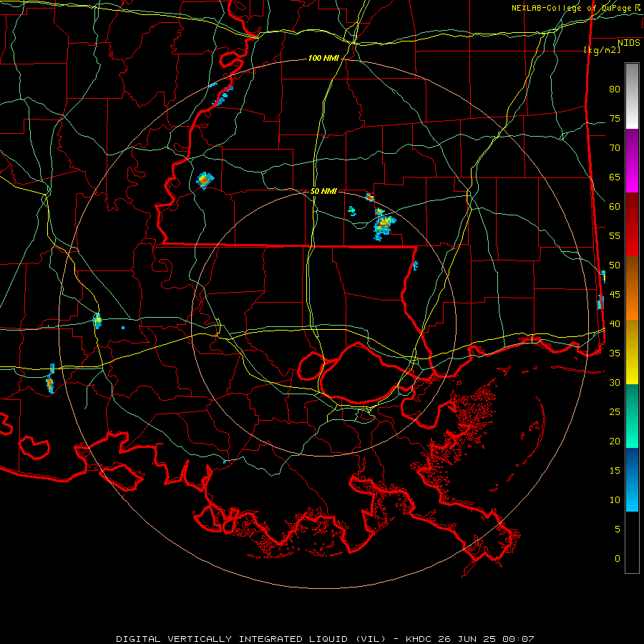Screen dimensions: 644x644
Task: Pick the black bottom segment of color scale
Action: point(632,542)
